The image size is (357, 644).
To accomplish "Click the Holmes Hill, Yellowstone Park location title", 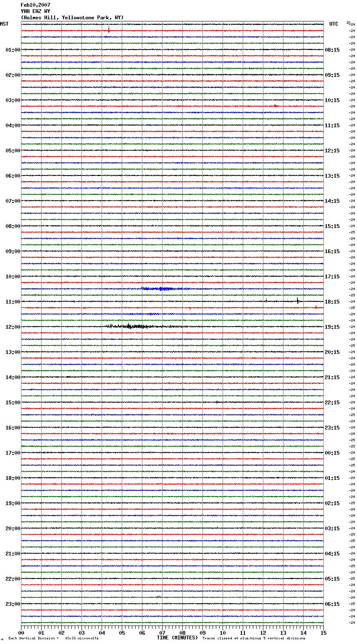I will pyautogui.click(x=72, y=18).
